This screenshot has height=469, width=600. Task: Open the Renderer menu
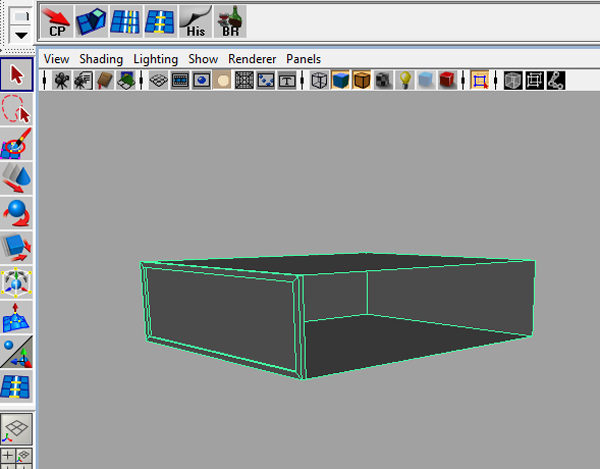[x=252, y=59]
